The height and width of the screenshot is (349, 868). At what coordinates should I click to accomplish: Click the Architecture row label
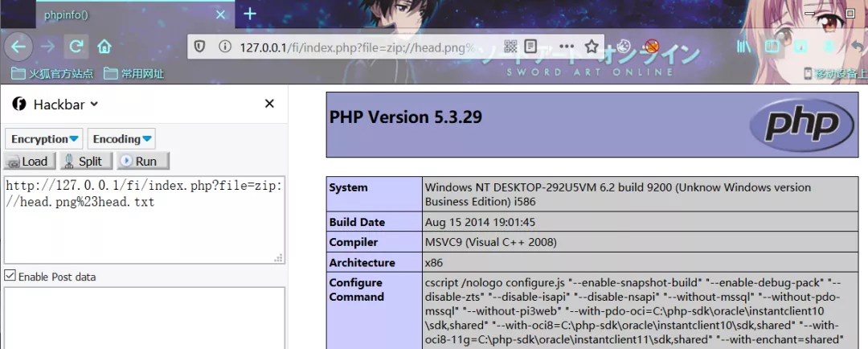click(x=362, y=263)
